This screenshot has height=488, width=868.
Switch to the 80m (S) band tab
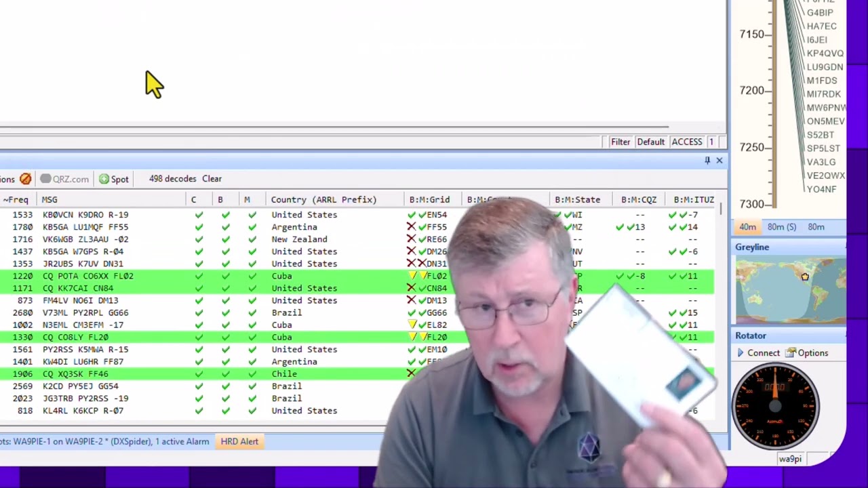coord(782,227)
